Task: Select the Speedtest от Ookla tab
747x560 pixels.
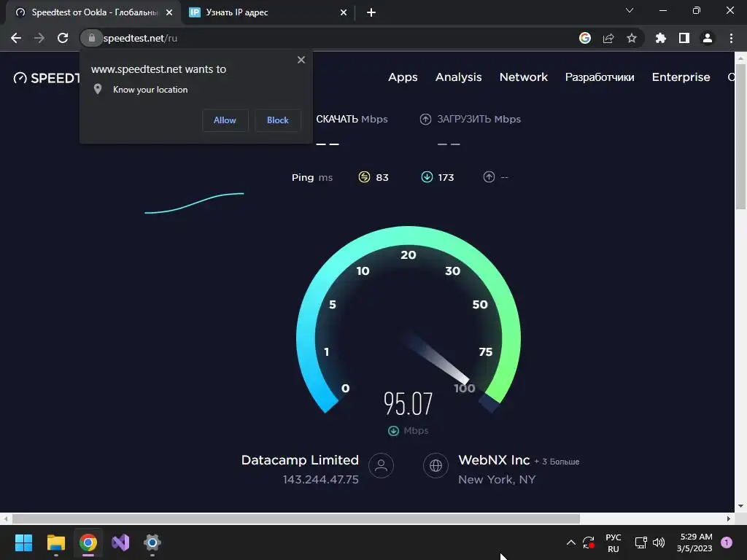Action: click(93, 12)
